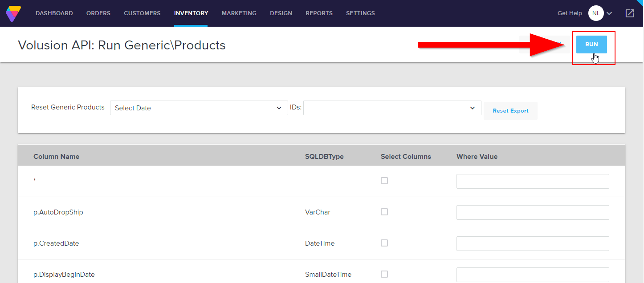Click the Get Help link
The image size is (644, 283).
coord(570,13)
